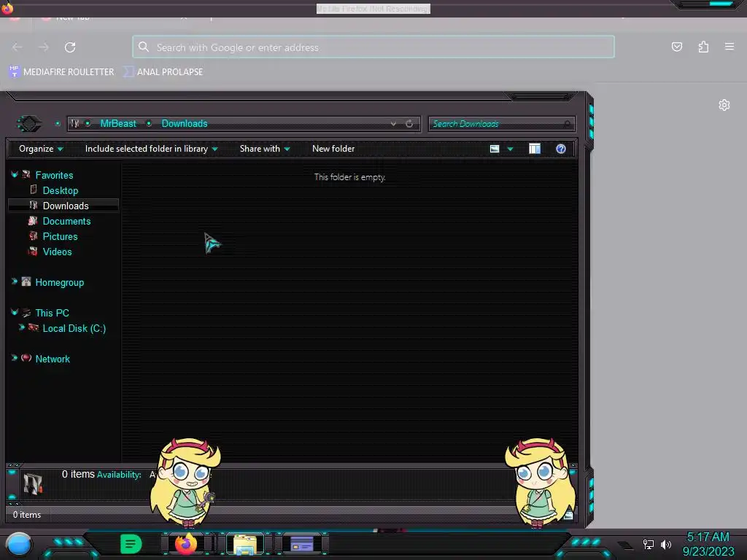Show hidden tray icons
The height and width of the screenshot is (560, 747).
pyautogui.click(x=625, y=545)
